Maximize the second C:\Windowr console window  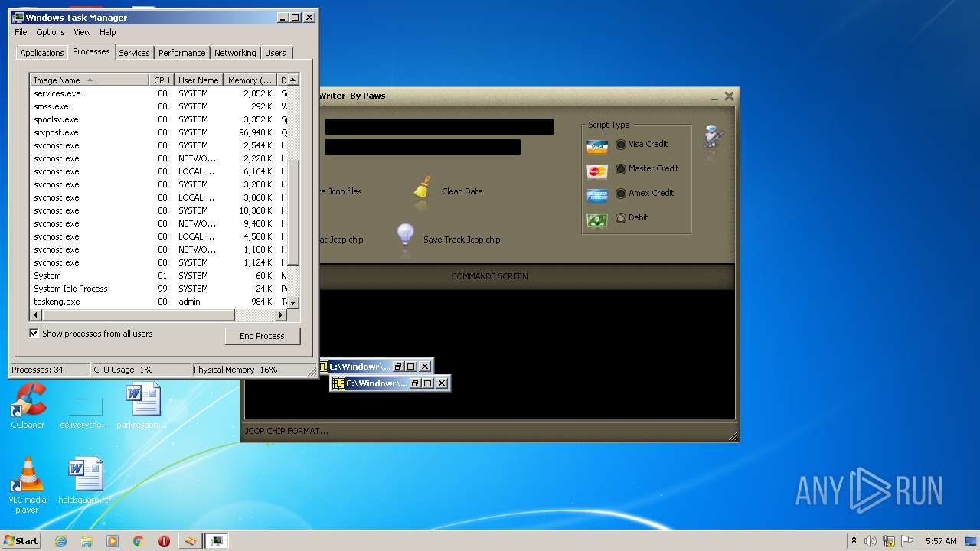click(x=428, y=383)
